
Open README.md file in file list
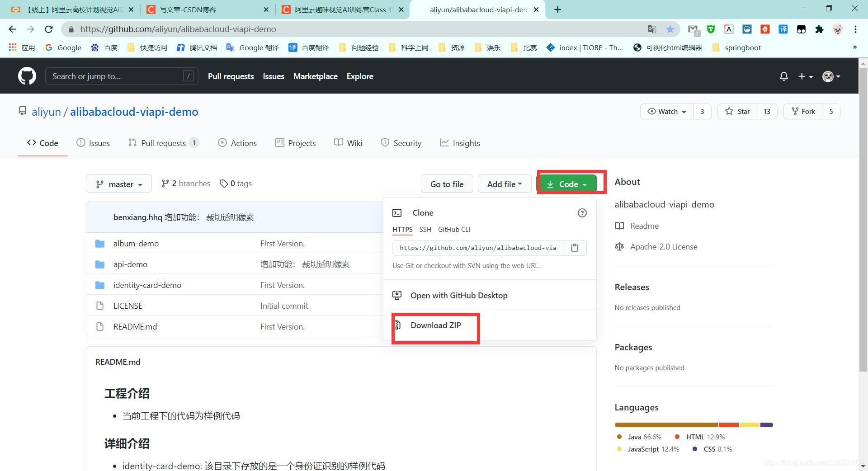tap(135, 327)
